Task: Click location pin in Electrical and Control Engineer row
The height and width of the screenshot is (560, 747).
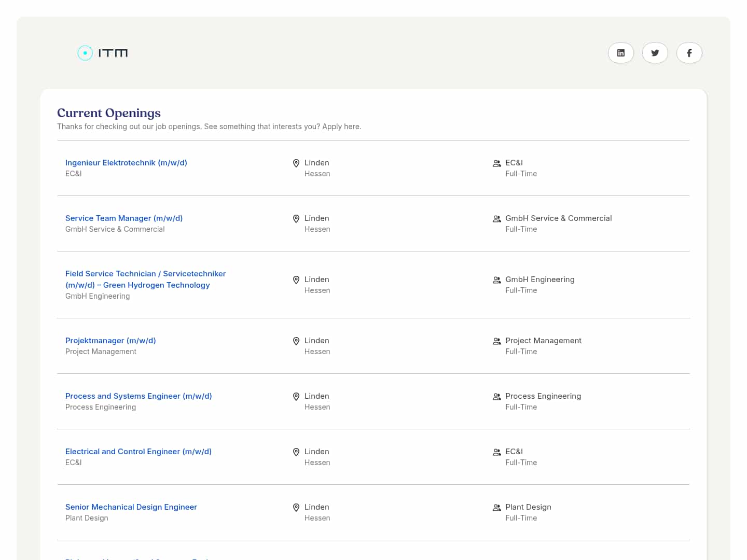Action: (x=296, y=452)
